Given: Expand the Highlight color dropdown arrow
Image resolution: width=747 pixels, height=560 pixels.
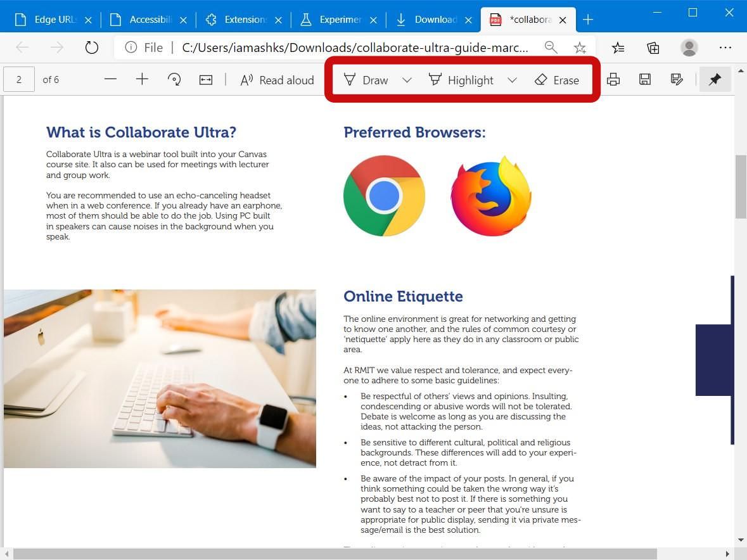Looking at the screenshot, I should coord(512,80).
